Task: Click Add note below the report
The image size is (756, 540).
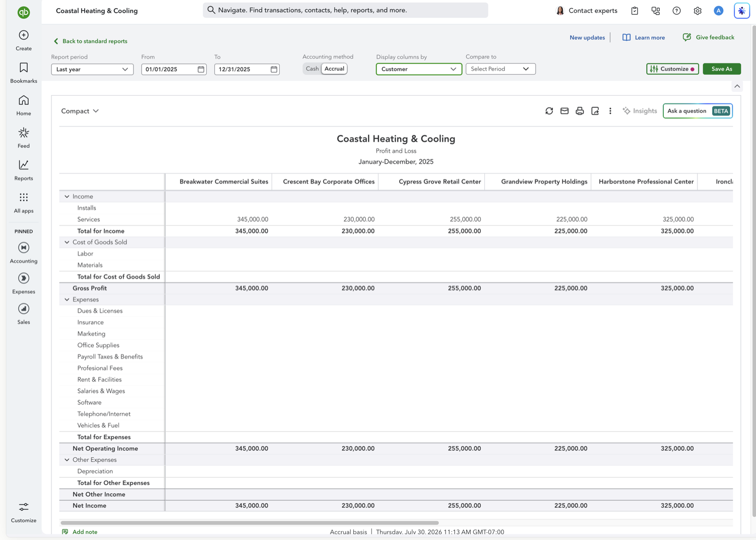Action: (80, 532)
